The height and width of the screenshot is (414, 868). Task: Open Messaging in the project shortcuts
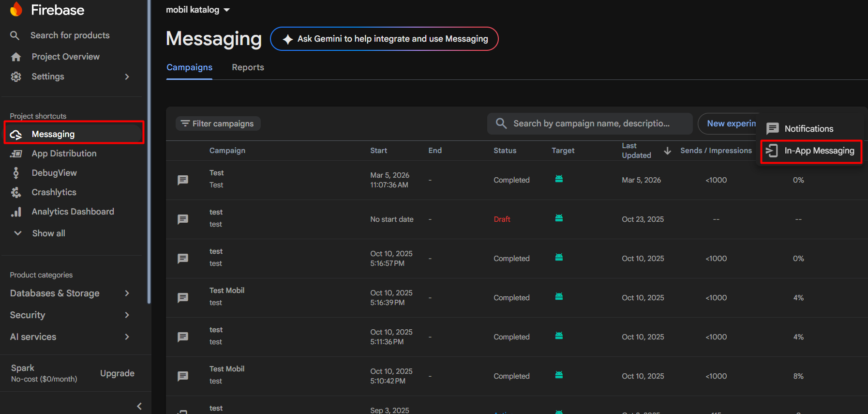click(74, 134)
